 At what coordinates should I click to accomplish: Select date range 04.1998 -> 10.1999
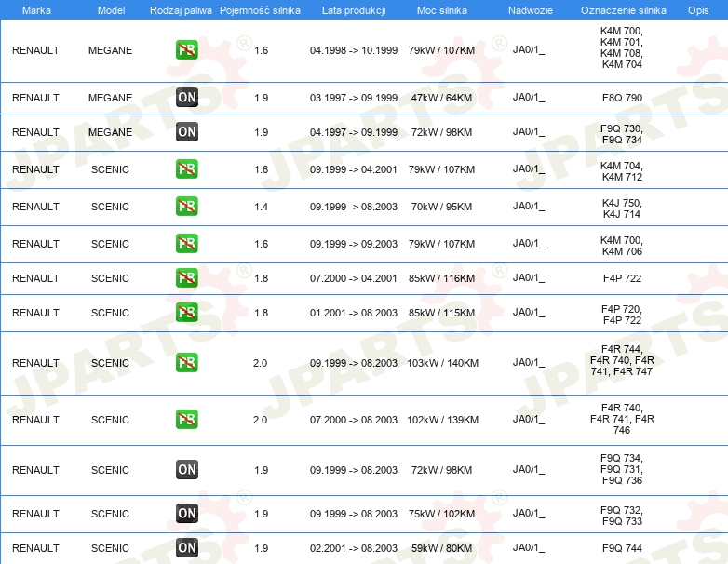(x=354, y=50)
